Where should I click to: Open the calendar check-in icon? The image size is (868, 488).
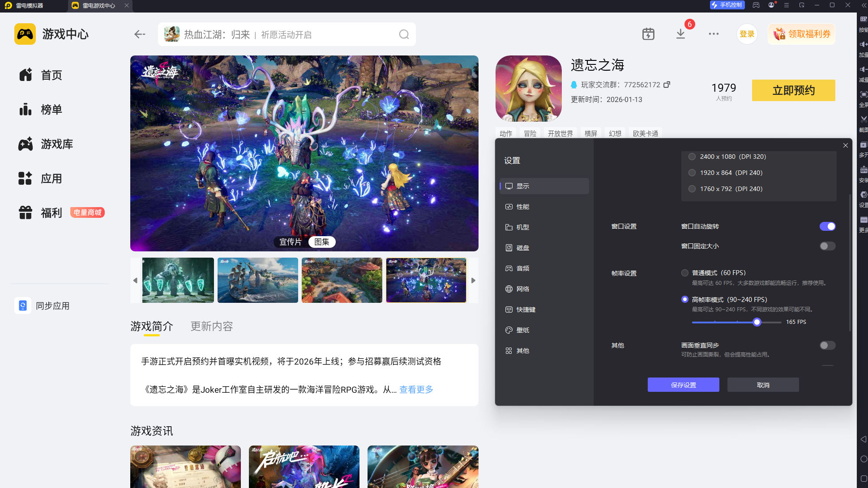point(648,34)
